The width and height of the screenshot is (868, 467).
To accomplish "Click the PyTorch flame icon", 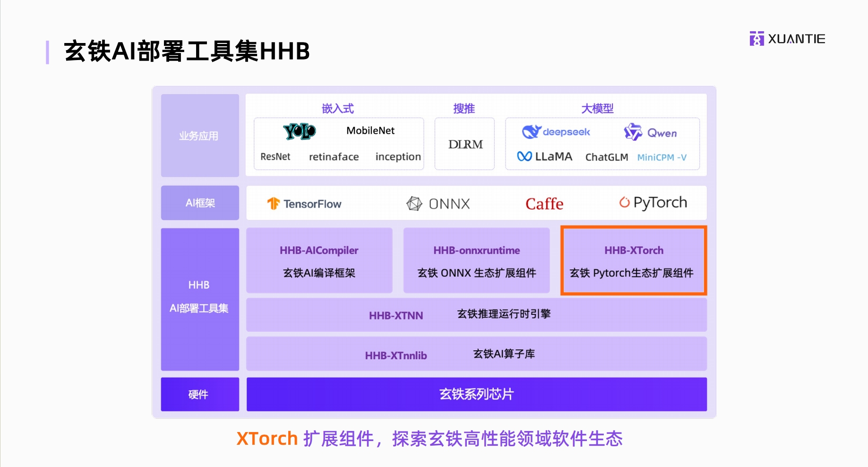I will (624, 202).
